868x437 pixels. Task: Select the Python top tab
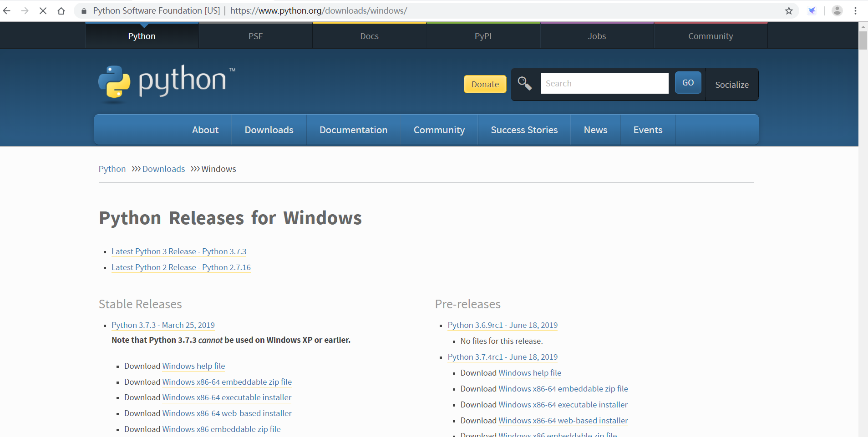[142, 36]
